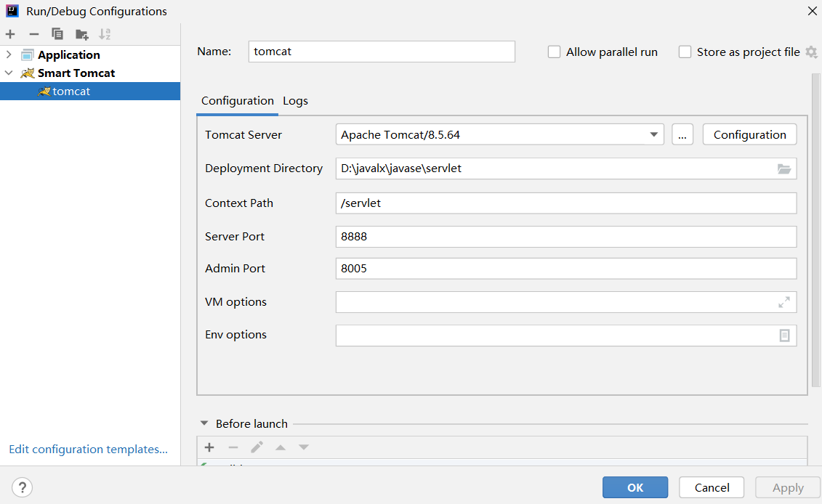
Task: Click the Sort Configurations alphabetically icon
Action: click(105, 34)
